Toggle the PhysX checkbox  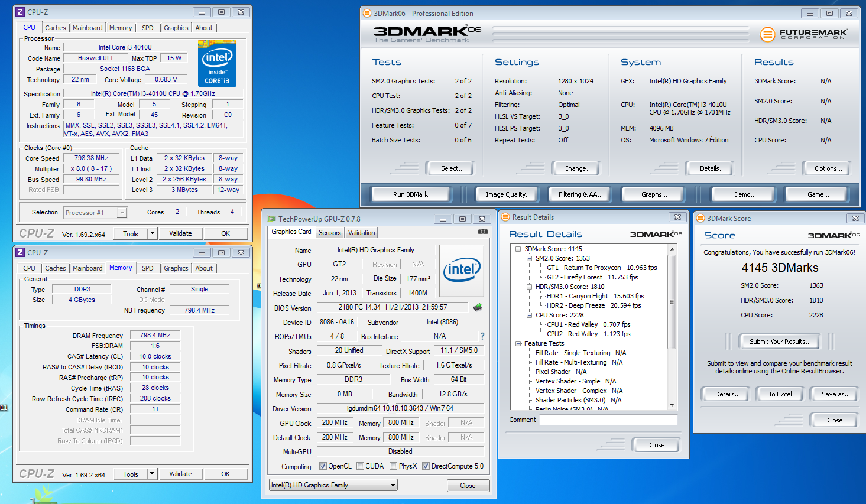click(394, 466)
